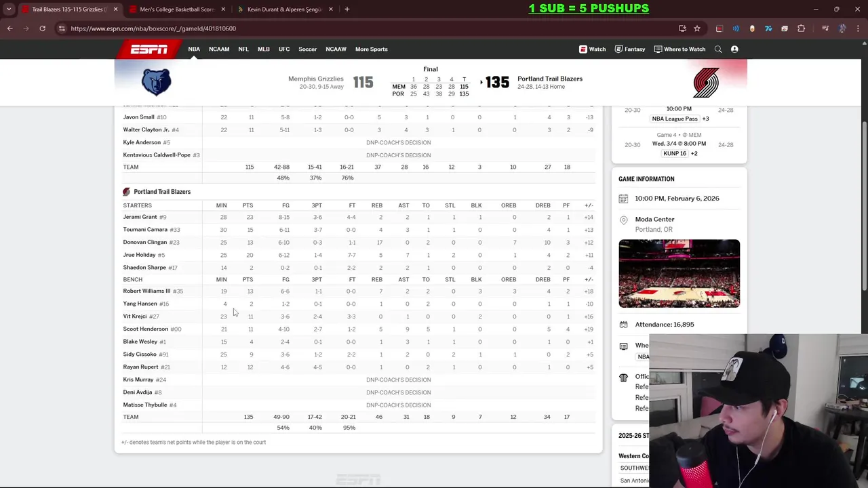This screenshot has width=868, height=488.
Task: Open Deni Avdija player link
Action: (137, 392)
